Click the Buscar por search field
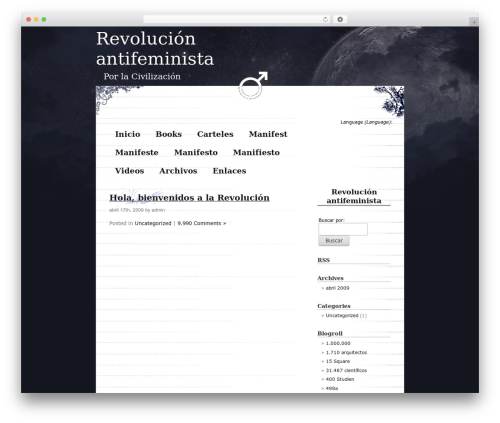Image resolution: width=500 pixels, height=423 pixels. point(343,229)
